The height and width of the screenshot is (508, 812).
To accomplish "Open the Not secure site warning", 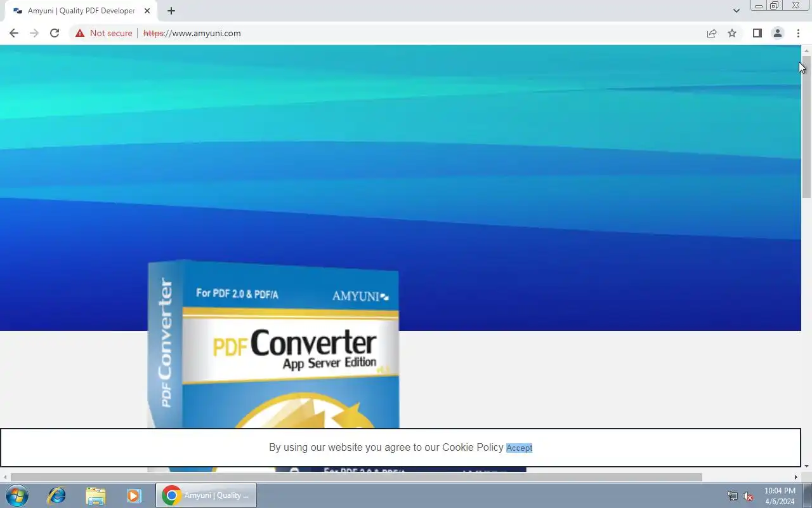I will point(103,33).
